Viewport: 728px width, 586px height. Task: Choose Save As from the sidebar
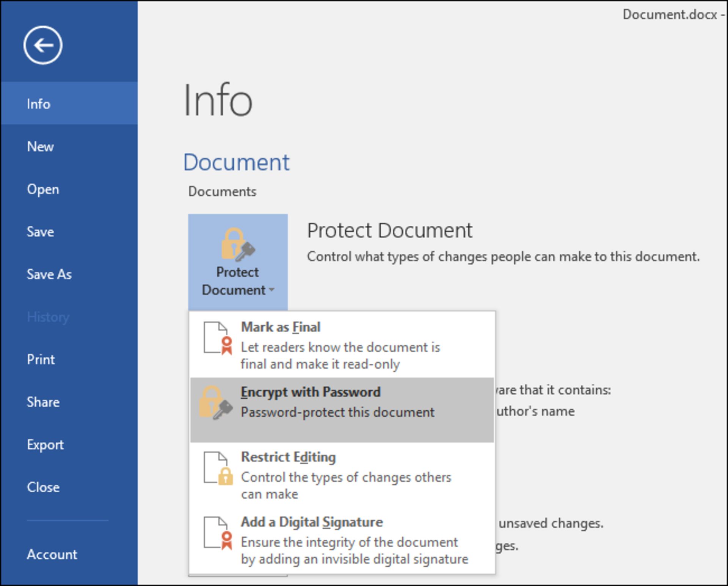click(x=49, y=274)
